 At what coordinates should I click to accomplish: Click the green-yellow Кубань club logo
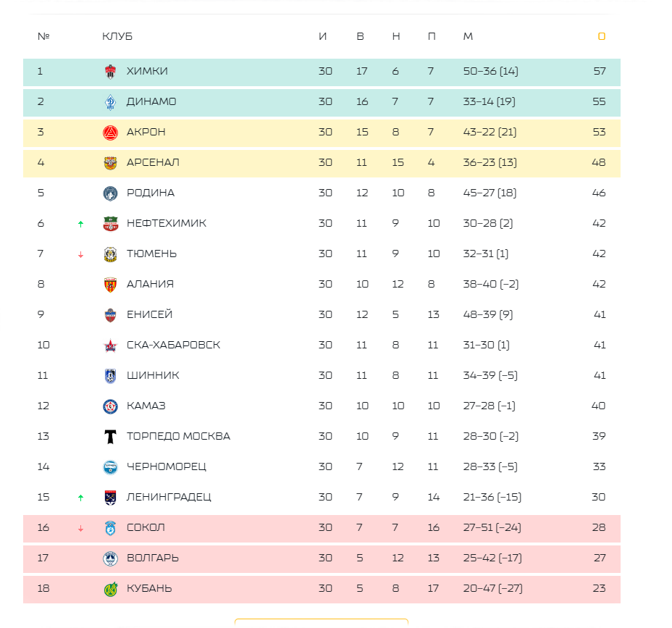coord(111,589)
